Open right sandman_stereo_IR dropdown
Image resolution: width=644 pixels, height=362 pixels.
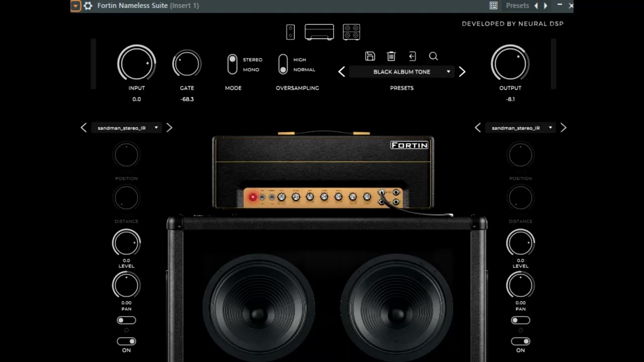[520, 128]
